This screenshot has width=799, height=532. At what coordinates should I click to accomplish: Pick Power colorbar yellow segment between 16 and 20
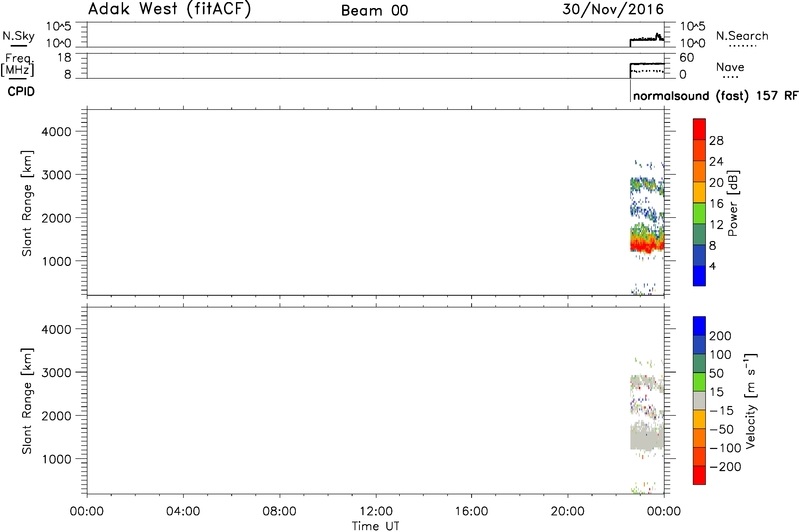pyautogui.click(x=699, y=192)
